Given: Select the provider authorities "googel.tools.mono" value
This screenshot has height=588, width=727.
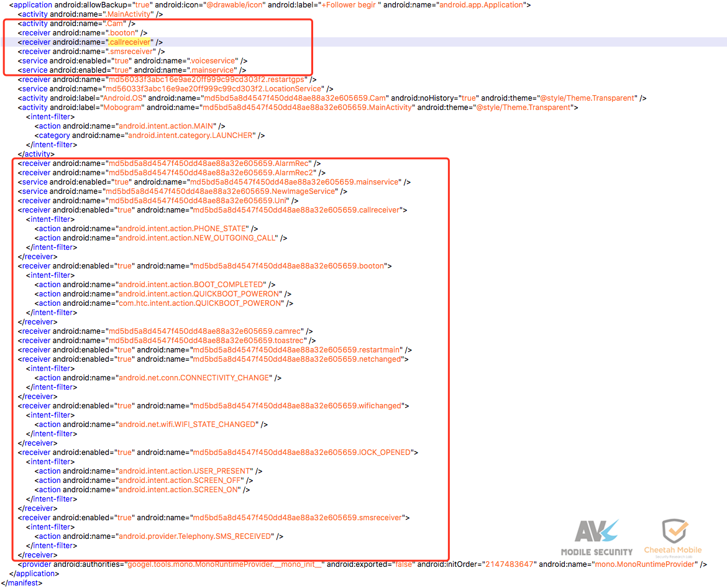Looking at the screenshot, I should coord(224,564).
